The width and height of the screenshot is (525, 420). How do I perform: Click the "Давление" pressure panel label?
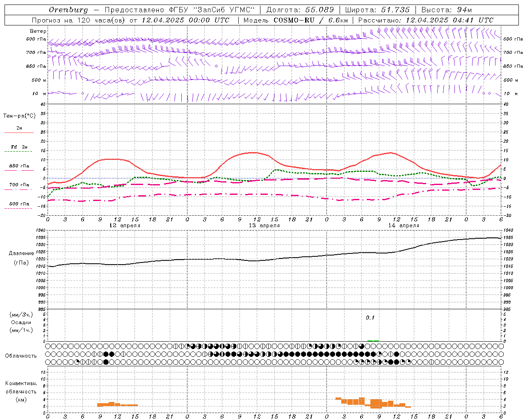pos(21,253)
